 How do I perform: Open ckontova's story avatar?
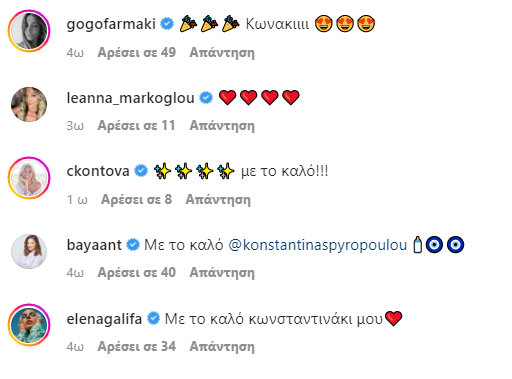click(29, 178)
